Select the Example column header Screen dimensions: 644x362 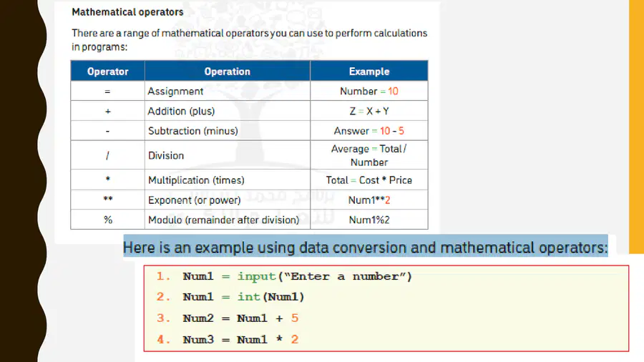coord(369,71)
